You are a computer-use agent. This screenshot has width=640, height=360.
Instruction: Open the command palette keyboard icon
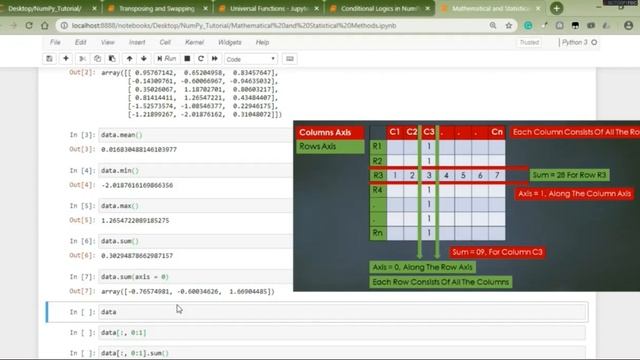tap(290, 59)
